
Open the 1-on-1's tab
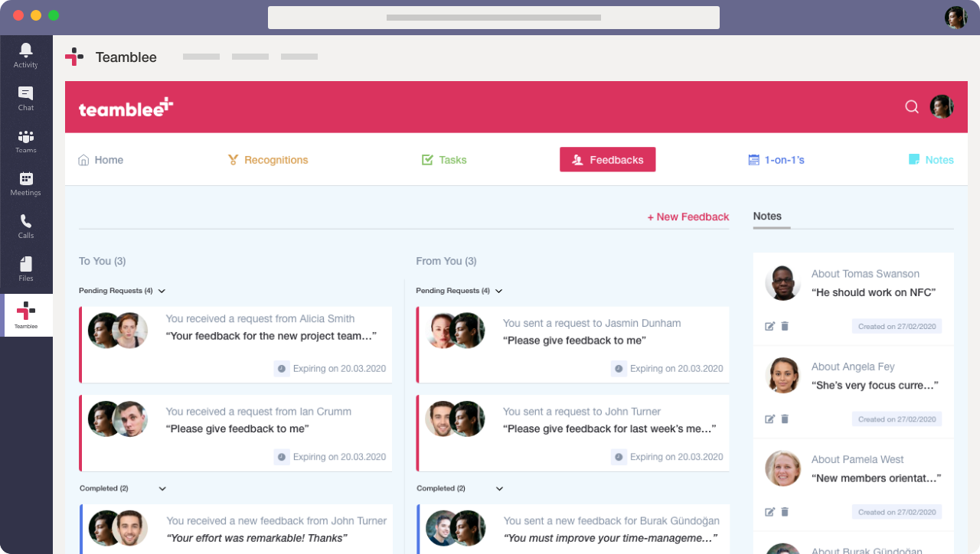pyautogui.click(x=776, y=160)
